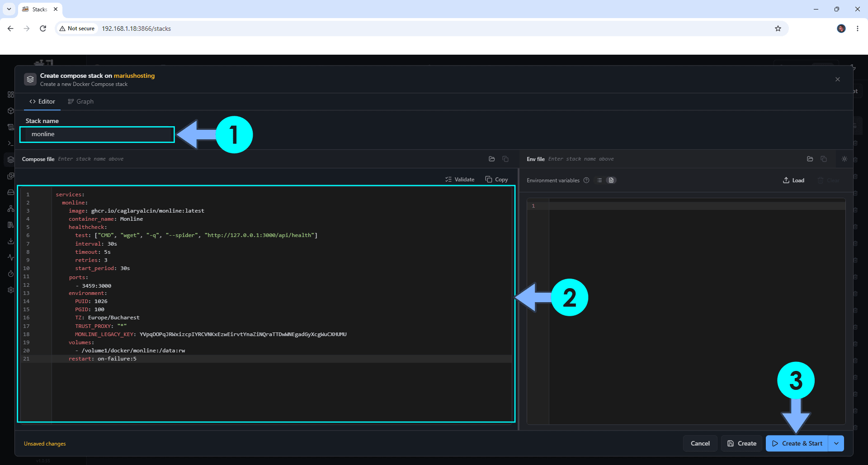
Task: Click Create & Start button
Action: 797,443
